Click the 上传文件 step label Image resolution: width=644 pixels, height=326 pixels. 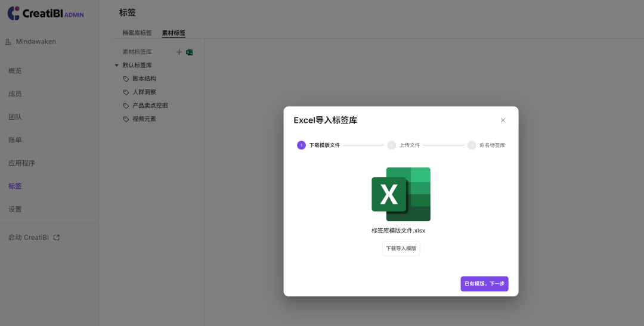pyautogui.click(x=410, y=145)
